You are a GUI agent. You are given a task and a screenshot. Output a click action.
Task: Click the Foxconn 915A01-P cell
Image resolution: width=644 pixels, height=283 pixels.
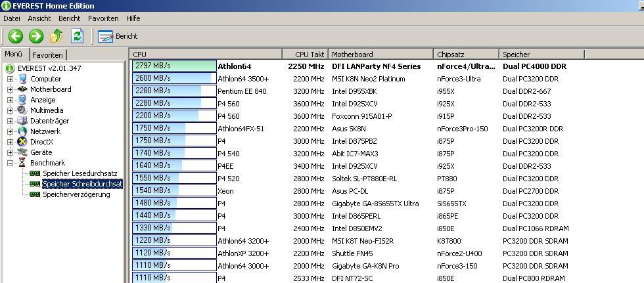pyautogui.click(x=362, y=116)
